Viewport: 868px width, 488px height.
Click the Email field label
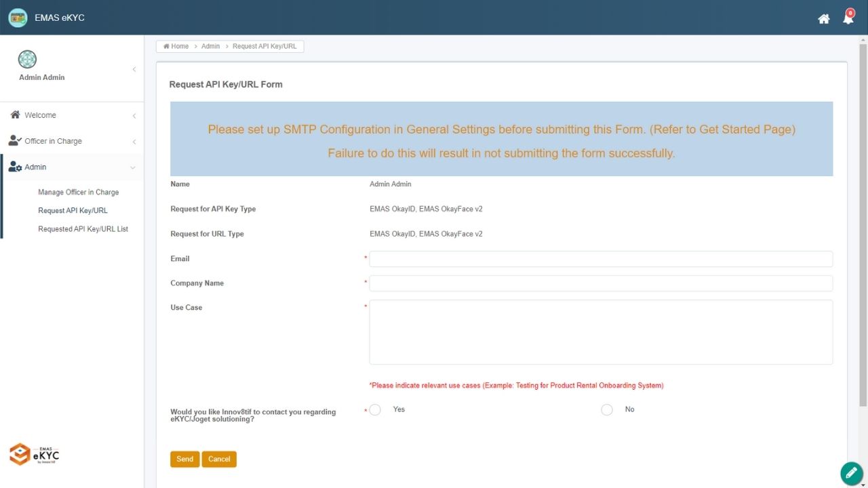[180, 259]
